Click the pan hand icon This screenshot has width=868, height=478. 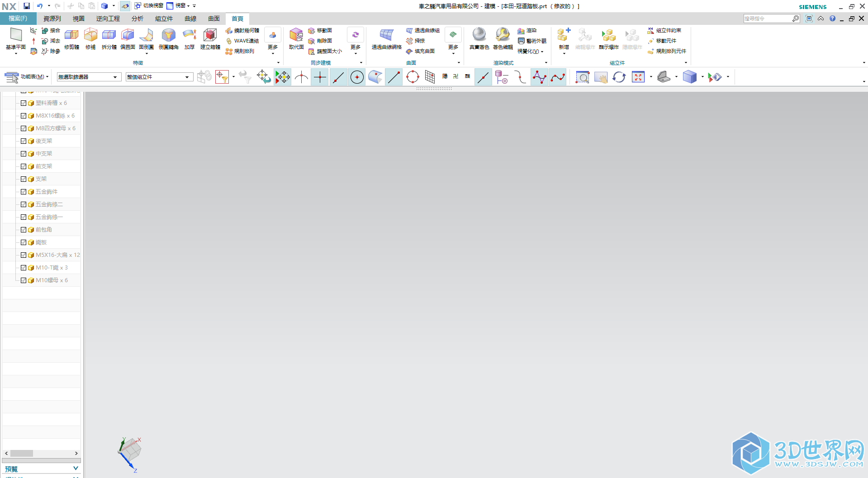601,77
